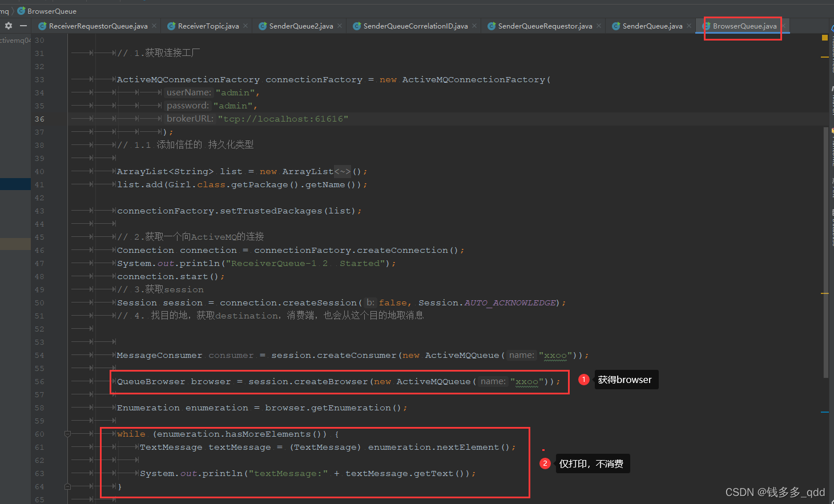Click the userName: parameter hint
This screenshot has width=834, height=504.
(188, 92)
